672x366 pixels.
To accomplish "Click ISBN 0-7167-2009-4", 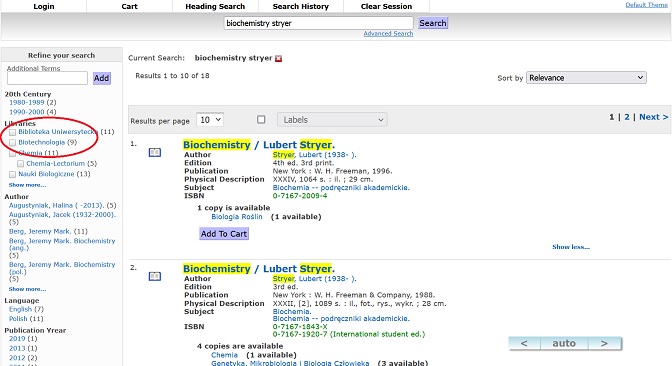I will [x=300, y=196].
